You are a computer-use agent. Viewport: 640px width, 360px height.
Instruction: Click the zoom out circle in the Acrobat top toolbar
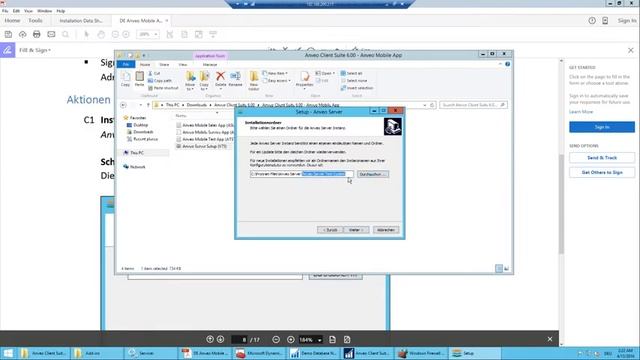click(x=115, y=34)
